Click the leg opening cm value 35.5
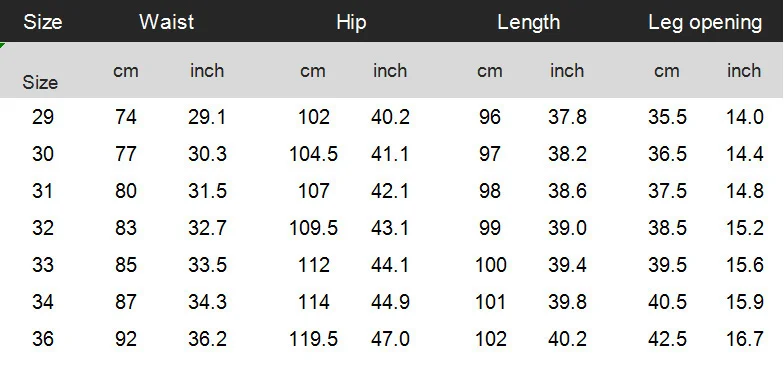The height and width of the screenshot is (369, 784). (x=668, y=117)
